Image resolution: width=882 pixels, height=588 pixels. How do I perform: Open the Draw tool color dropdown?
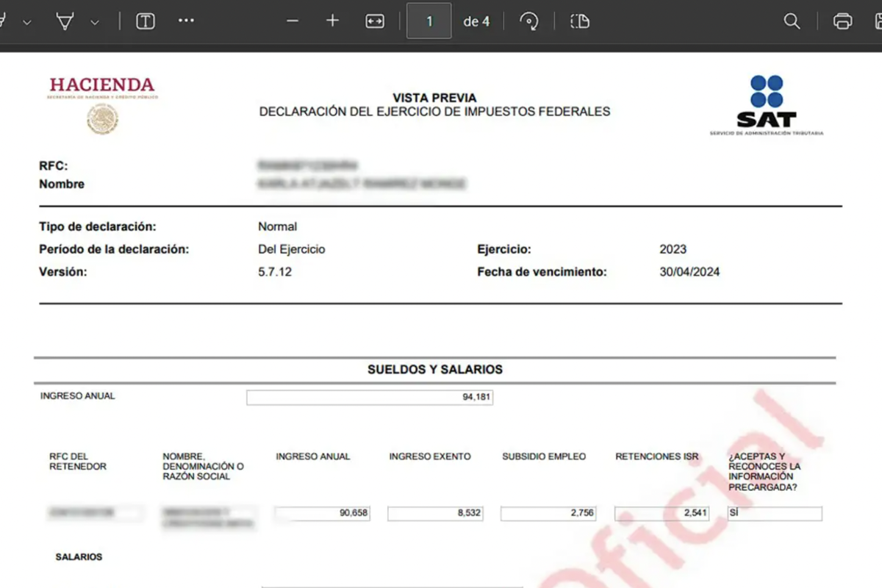[x=26, y=21]
